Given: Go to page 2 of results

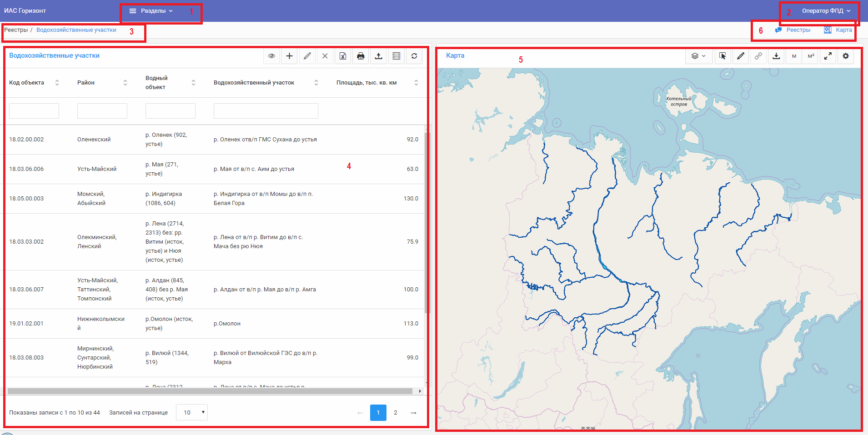Looking at the screenshot, I should (x=396, y=413).
